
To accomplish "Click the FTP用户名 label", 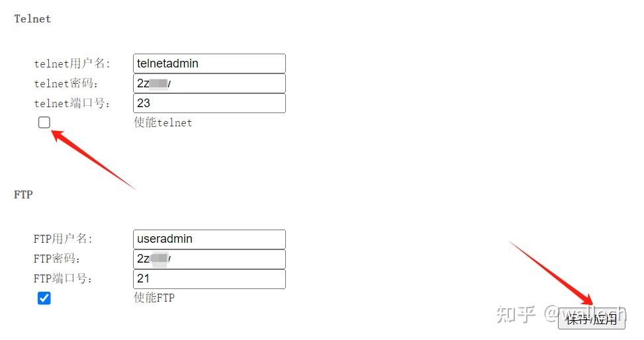I will (x=63, y=239).
